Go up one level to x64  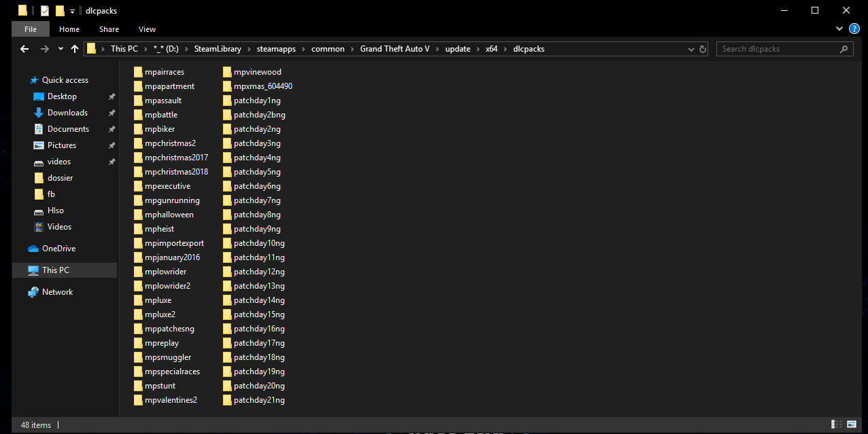[75, 49]
